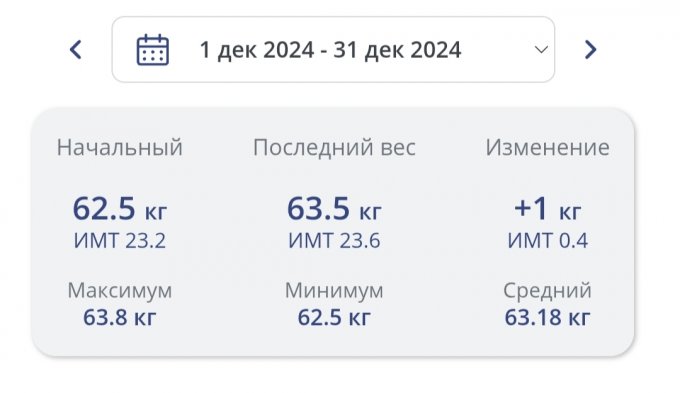Select the Максимум label
680x393 pixels.
pos(120,290)
